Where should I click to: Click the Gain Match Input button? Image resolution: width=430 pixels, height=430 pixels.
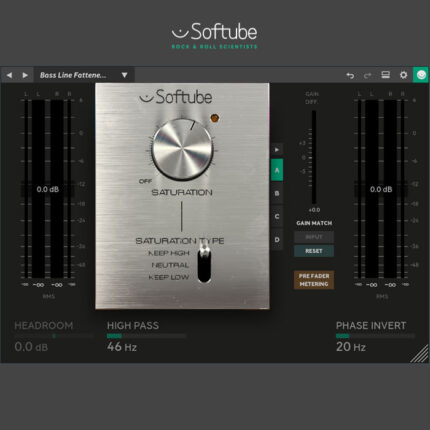coord(314,237)
